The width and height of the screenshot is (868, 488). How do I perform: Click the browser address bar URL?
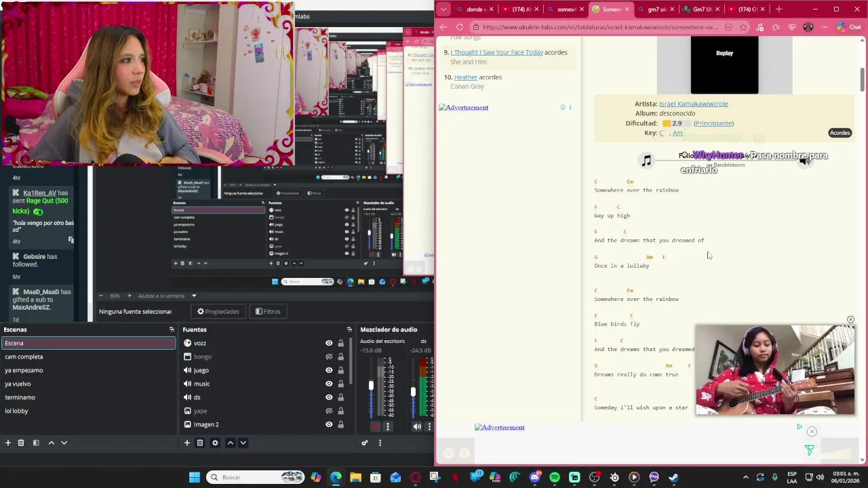(x=599, y=27)
